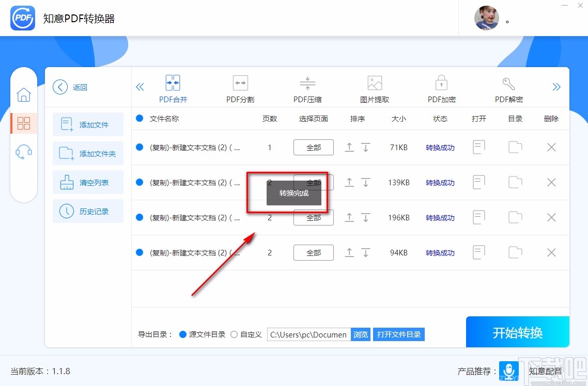Open the PDF加密 encryption tool

coord(441,88)
